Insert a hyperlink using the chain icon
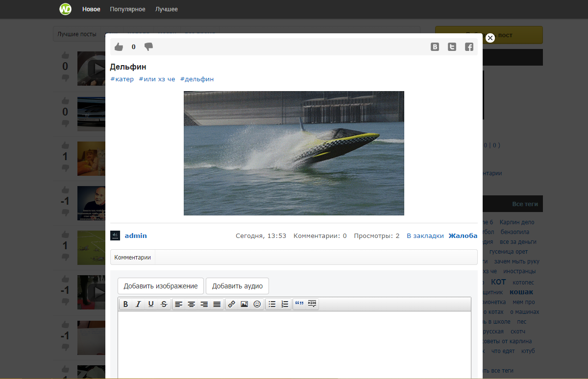 click(x=232, y=304)
